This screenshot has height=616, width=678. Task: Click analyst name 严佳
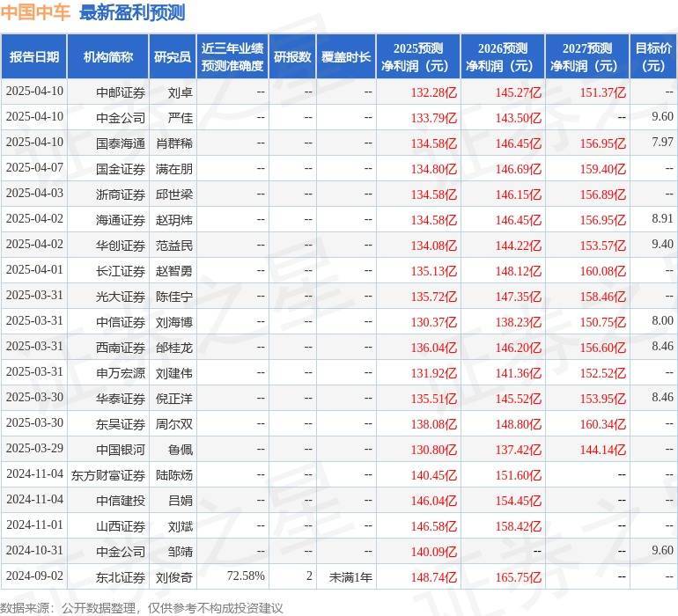[181, 118]
